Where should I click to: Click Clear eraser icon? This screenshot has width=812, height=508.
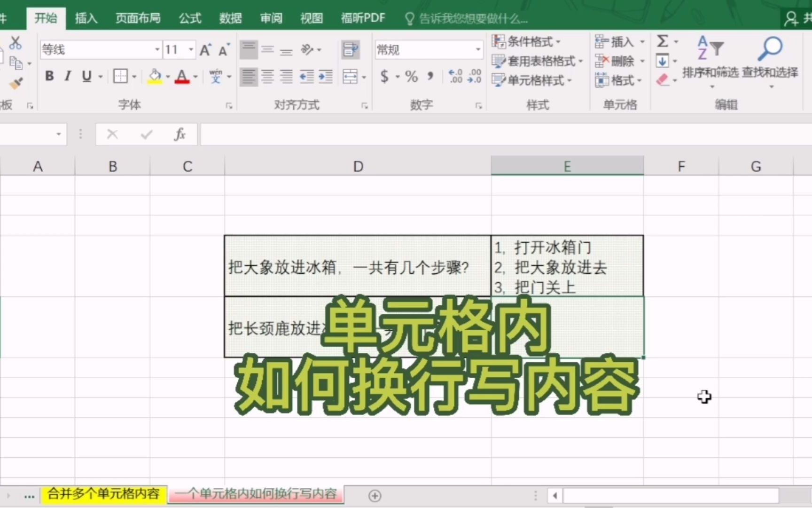point(662,80)
